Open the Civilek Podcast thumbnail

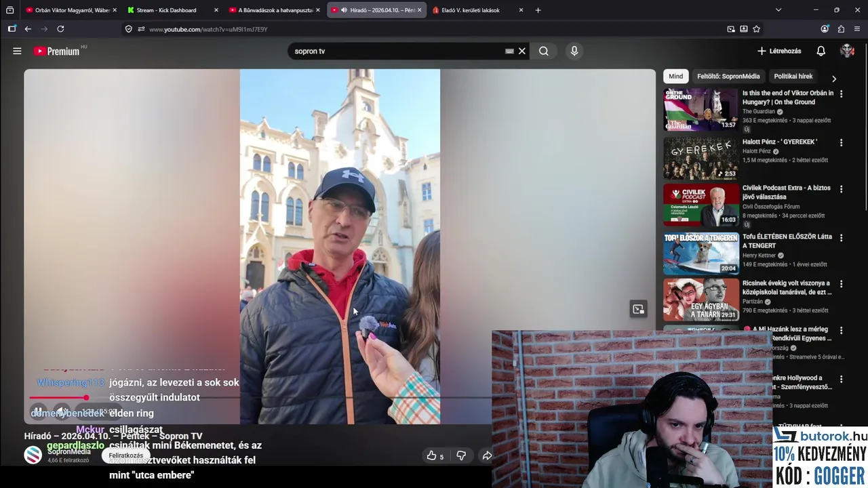click(x=701, y=205)
